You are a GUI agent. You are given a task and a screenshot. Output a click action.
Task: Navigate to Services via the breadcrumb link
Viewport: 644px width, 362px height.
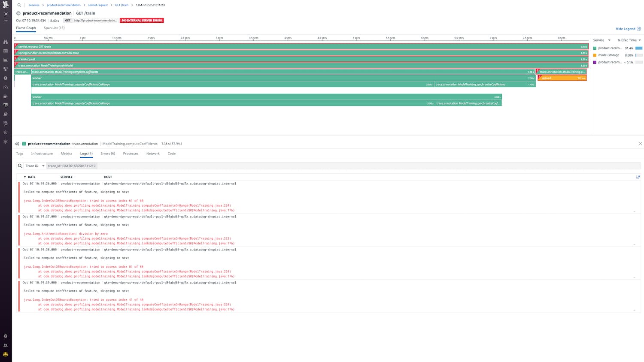click(34, 5)
